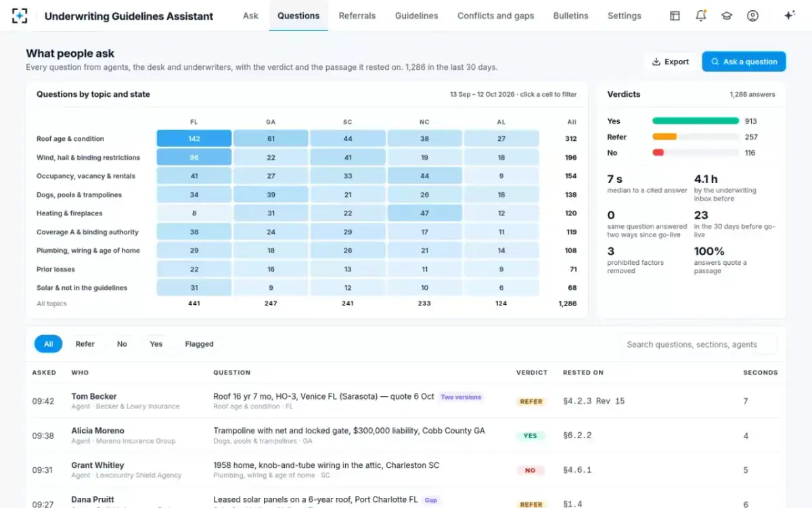Open the user profile icon
The width and height of the screenshot is (812, 508).
[x=752, y=16]
